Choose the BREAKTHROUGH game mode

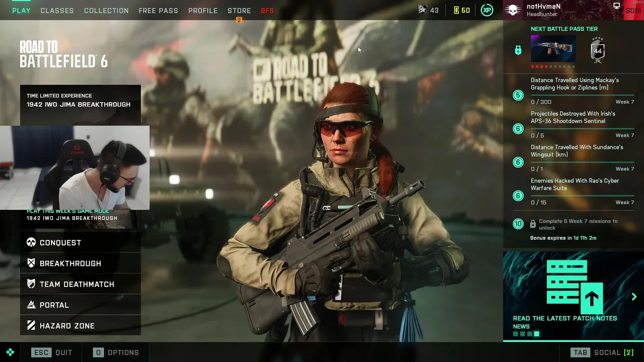[x=80, y=263]
